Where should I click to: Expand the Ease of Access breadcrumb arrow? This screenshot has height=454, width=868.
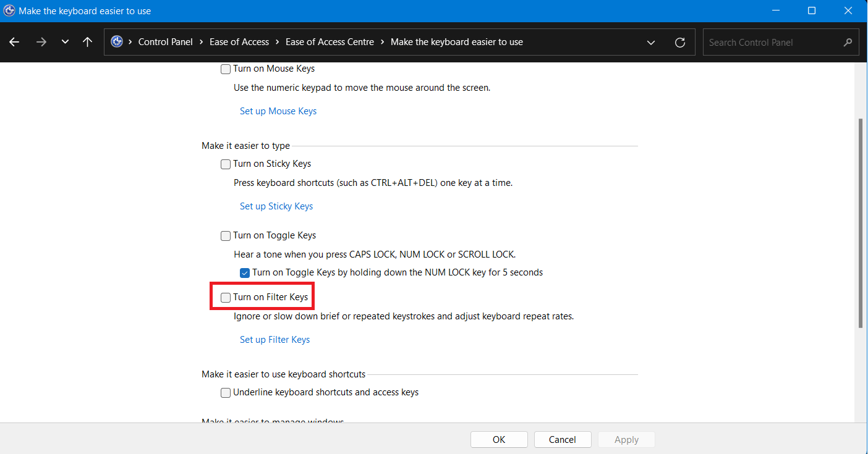276,41
